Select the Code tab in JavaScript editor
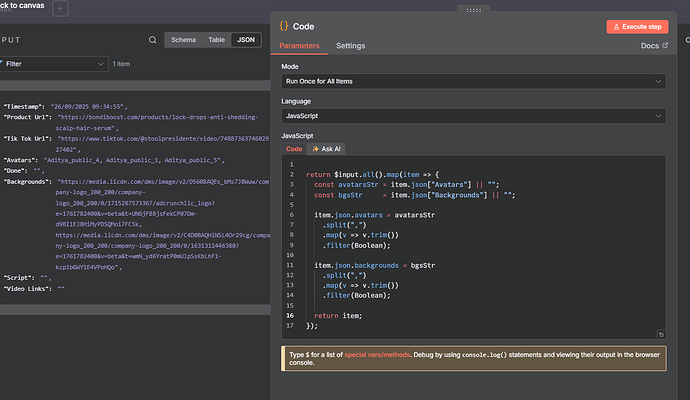This screenshot has width=690, height=400. click(294, 149)
